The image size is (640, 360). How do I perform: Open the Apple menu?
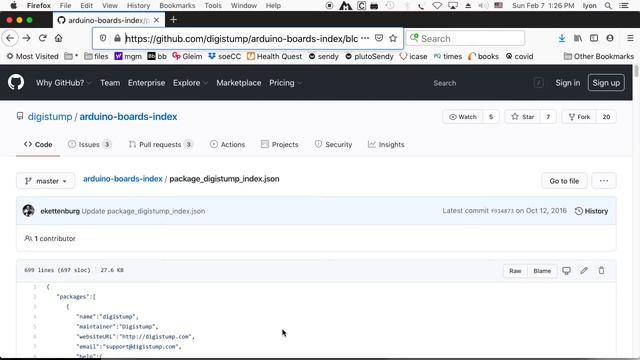pyautogui.click(x=13, y=6)
